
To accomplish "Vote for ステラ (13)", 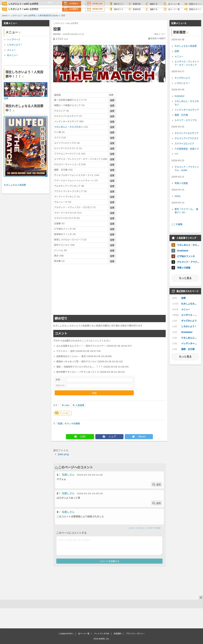I will click(x=112, y=138).
